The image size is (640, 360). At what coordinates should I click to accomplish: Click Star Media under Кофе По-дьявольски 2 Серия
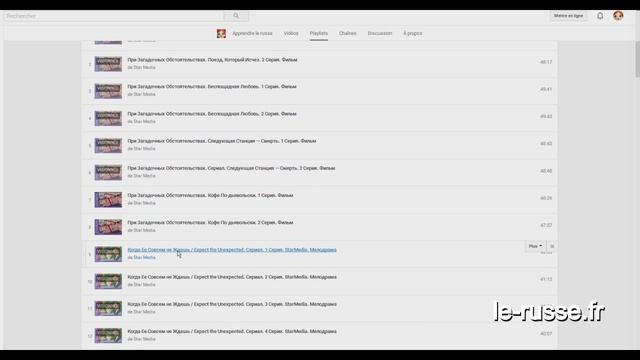click(x=144, y=230)
